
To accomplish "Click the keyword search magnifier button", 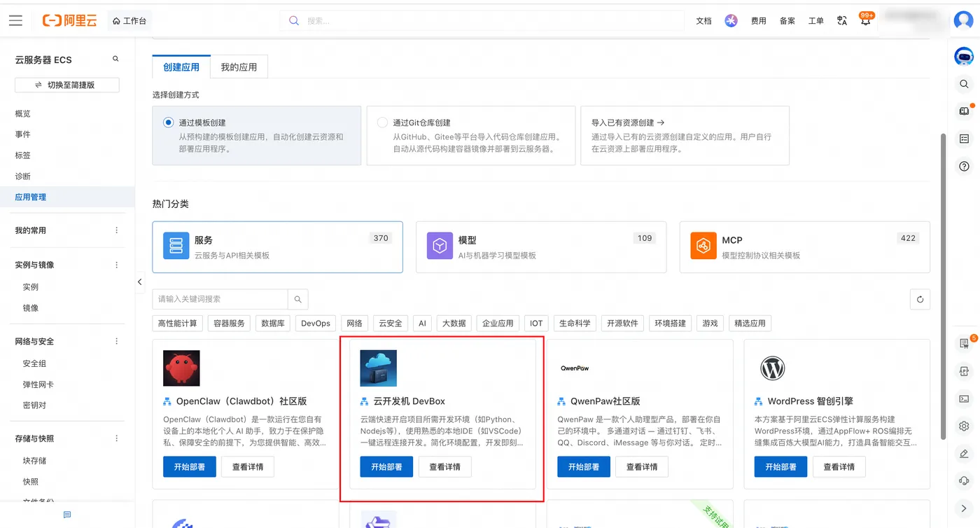I will pyautogui.click(x=297, y=299).
